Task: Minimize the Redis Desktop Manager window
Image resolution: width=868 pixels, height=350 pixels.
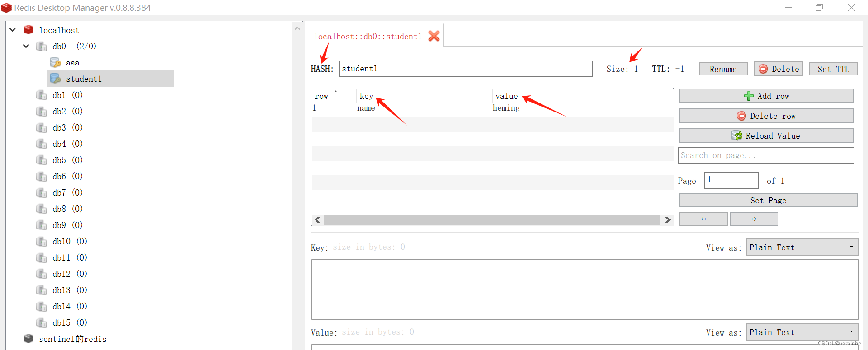Action: [788, 8]
